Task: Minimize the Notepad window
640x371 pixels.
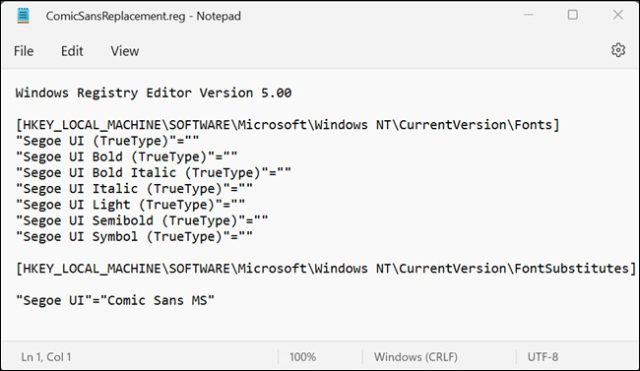Action: [x=529, y=15]
